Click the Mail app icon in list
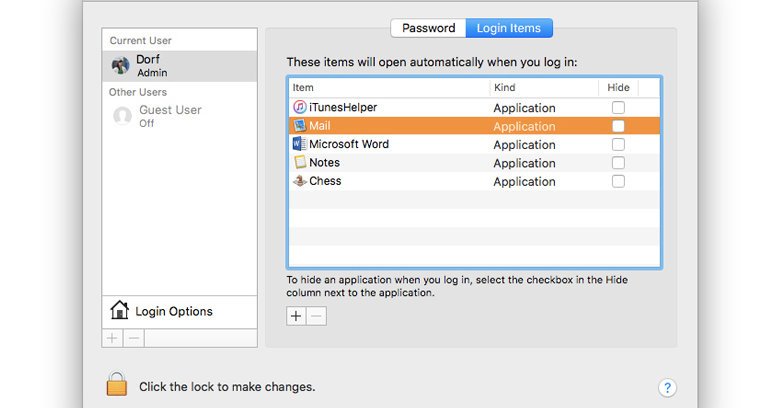The height and width of the screenshot is (408, 780). (x=299, y=125)
